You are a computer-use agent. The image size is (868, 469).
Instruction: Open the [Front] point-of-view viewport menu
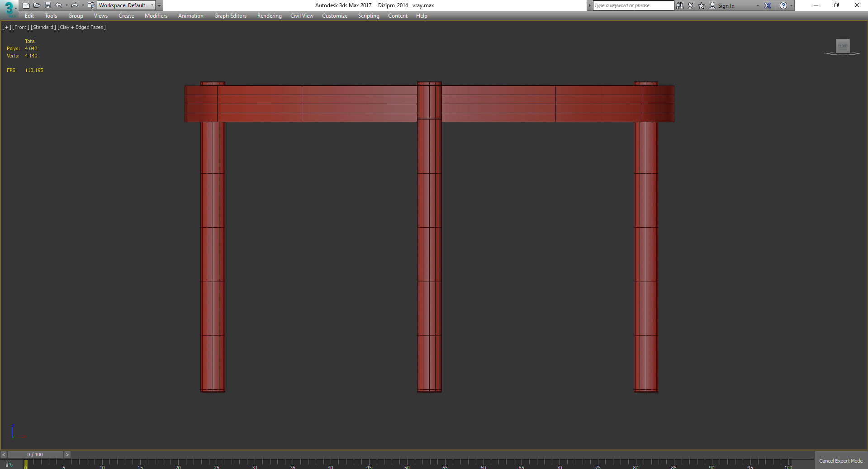pyautogui.click(x=21, y=27)
